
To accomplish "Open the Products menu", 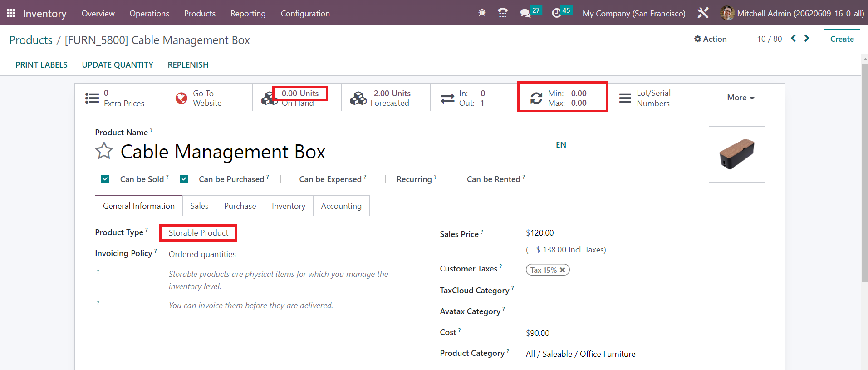I will click(x=200, y=14).
